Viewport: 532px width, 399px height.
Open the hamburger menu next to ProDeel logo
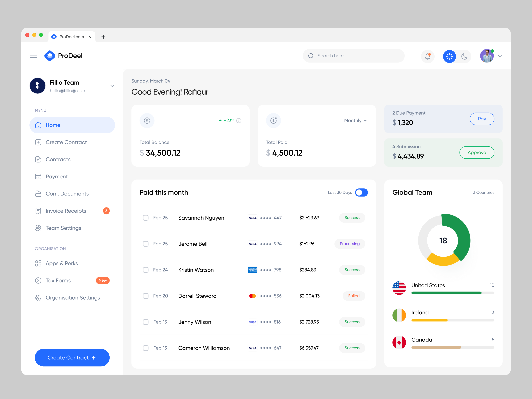(34, 56)
